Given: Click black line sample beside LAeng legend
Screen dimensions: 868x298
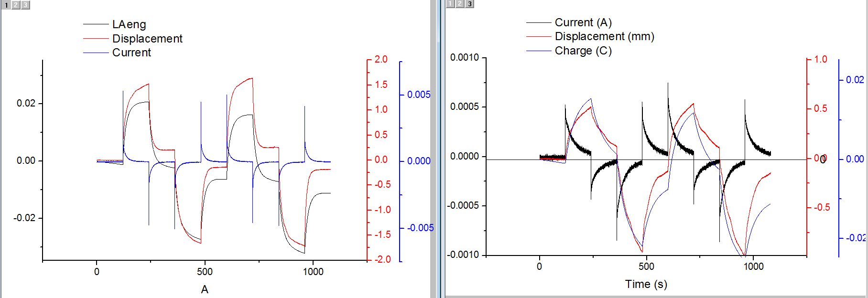Looking at the screenshot, I should [96, 24].
